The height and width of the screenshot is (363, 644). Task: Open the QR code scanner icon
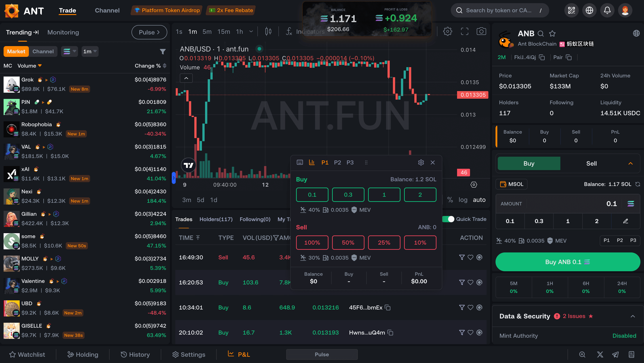click(x=572, y=10)
